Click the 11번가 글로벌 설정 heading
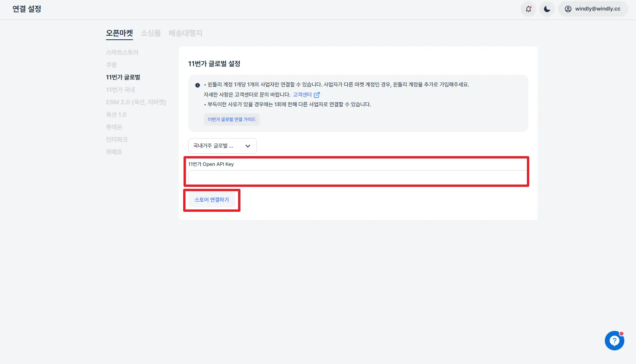This screenshot has height=364, width=636. (214, 64)
